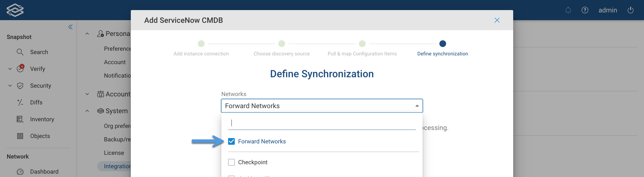Click the Security shield icon
This screenshot has height=177, width=644.
[x=20, y=86]
